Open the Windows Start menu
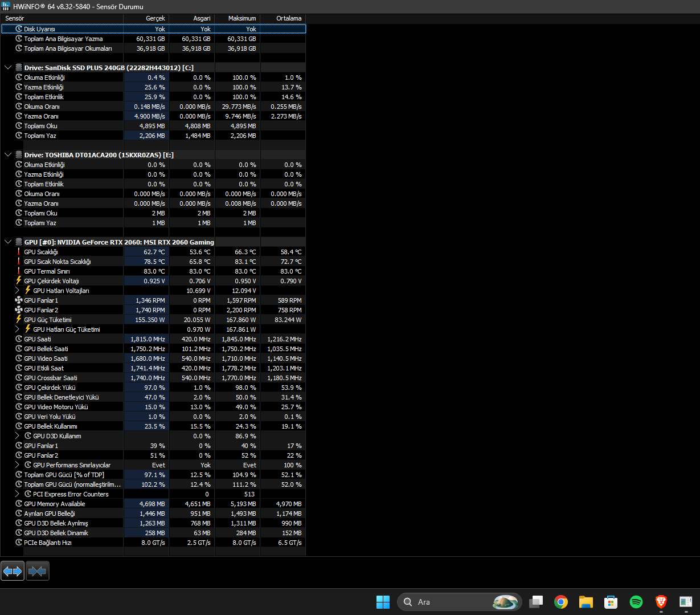Screen dimensions: 700x615 tap(383, 602)
